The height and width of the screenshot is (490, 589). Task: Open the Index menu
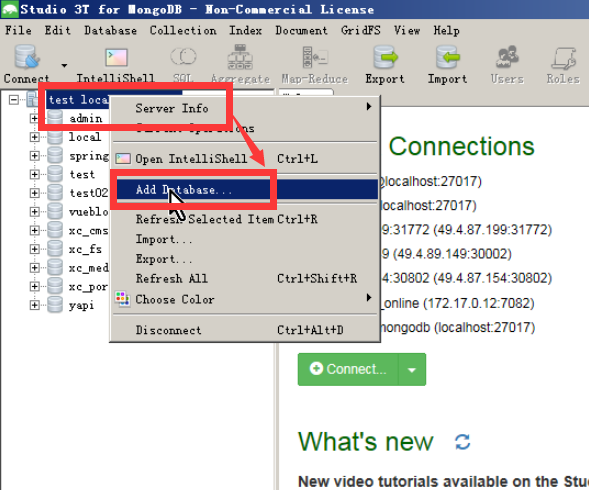click(246, 30)
